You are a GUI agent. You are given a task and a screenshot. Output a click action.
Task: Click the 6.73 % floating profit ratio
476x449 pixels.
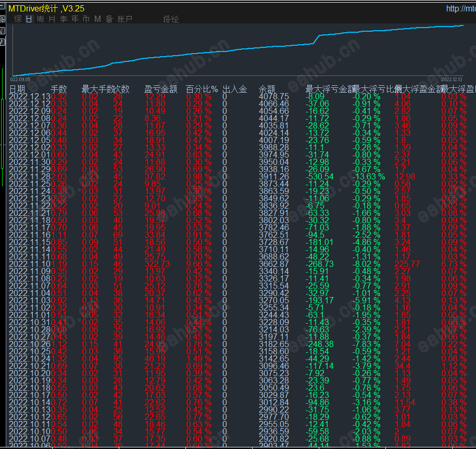pos(454,264)
